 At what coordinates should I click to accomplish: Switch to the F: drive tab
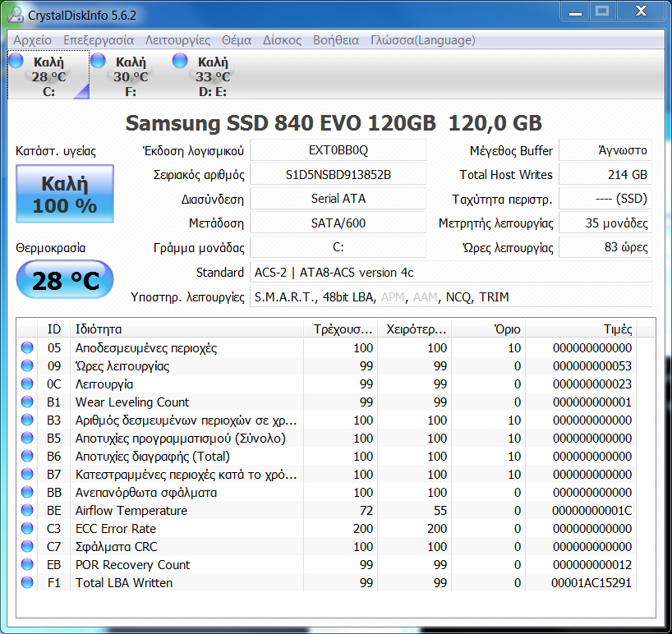(x=131, y=75)
